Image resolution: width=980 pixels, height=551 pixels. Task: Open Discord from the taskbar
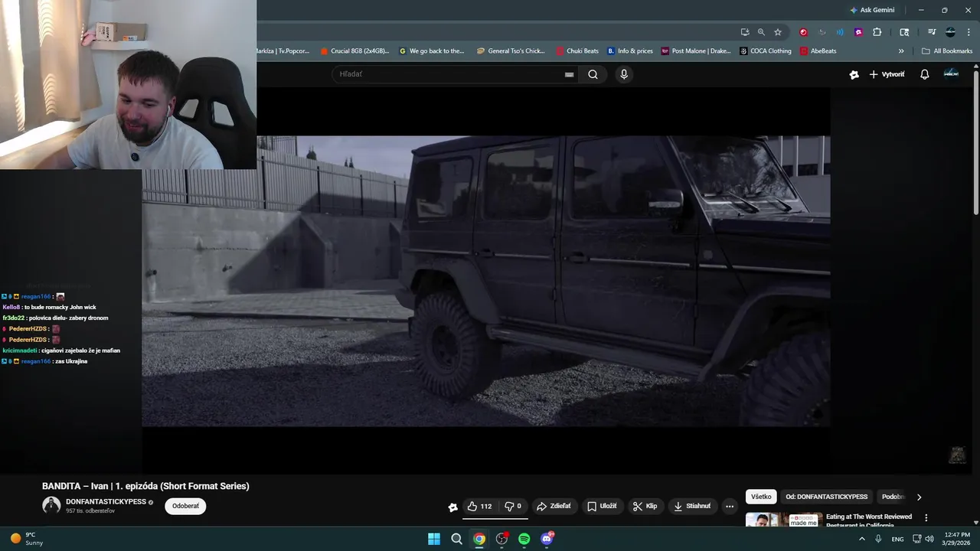(x=547, y=539)
